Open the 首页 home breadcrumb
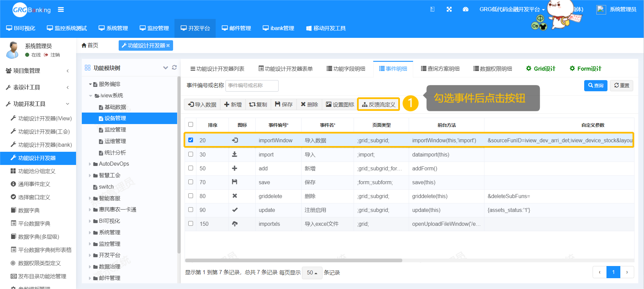Viewport: 644px width, 289px height. click(90, 45)
